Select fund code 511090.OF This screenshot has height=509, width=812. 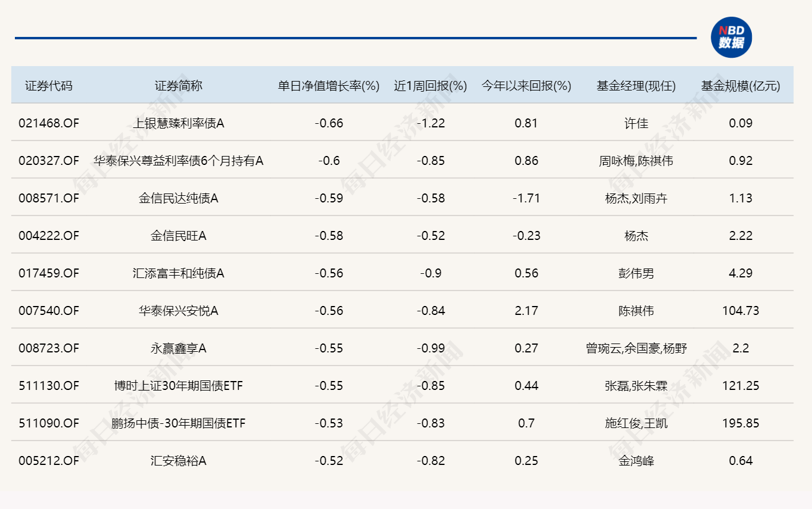(49, 423)
